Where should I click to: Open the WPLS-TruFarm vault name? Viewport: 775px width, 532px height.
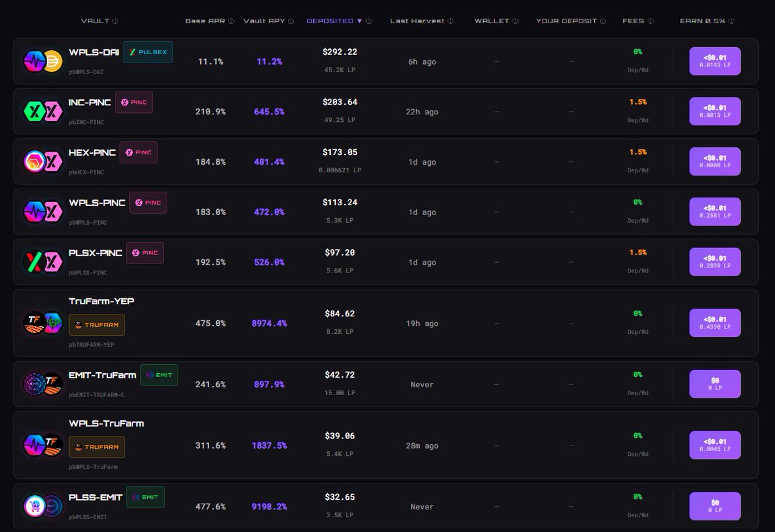[x=107, y=424]
